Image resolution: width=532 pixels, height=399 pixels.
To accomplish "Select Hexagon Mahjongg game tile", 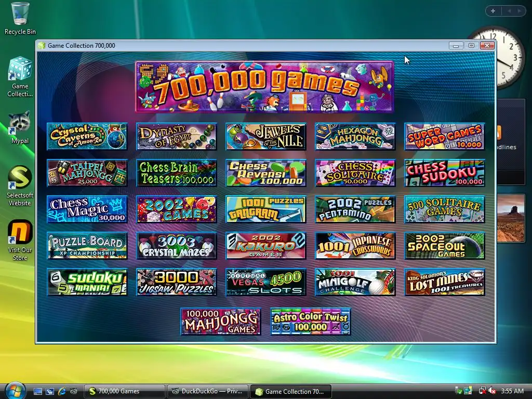I will pyautogui.click(x=355, y=137).
